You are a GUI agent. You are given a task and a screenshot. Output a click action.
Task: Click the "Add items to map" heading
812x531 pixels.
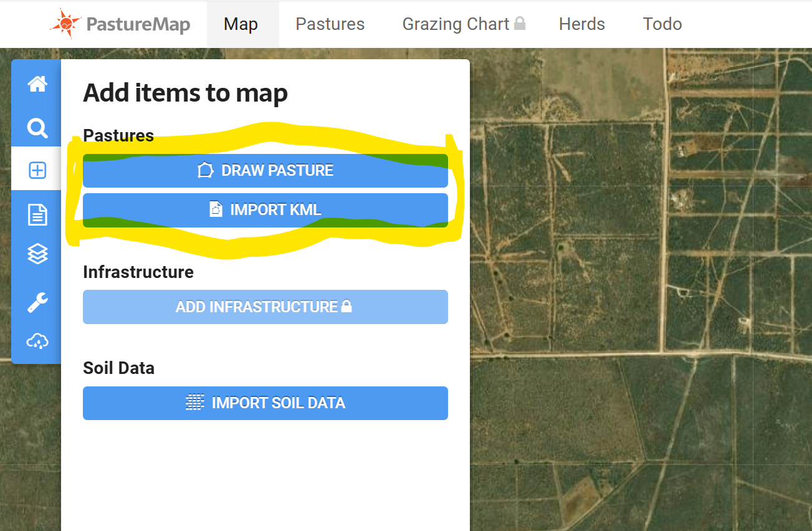click(186, 93)
